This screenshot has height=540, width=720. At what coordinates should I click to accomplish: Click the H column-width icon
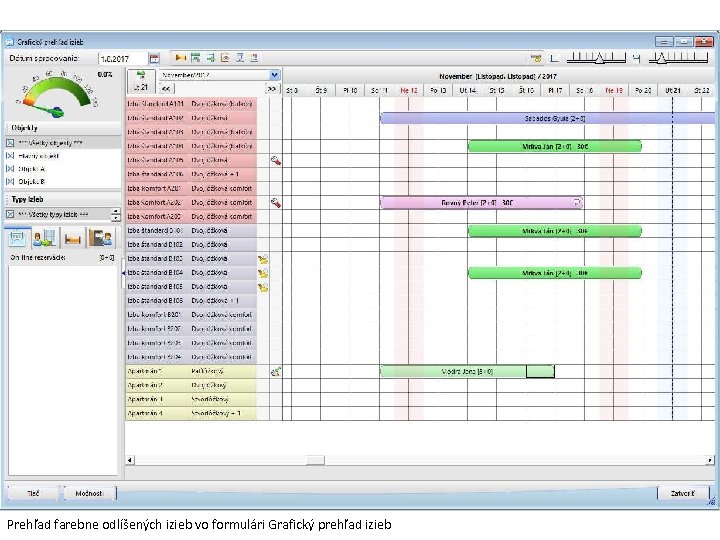(636, 58)
